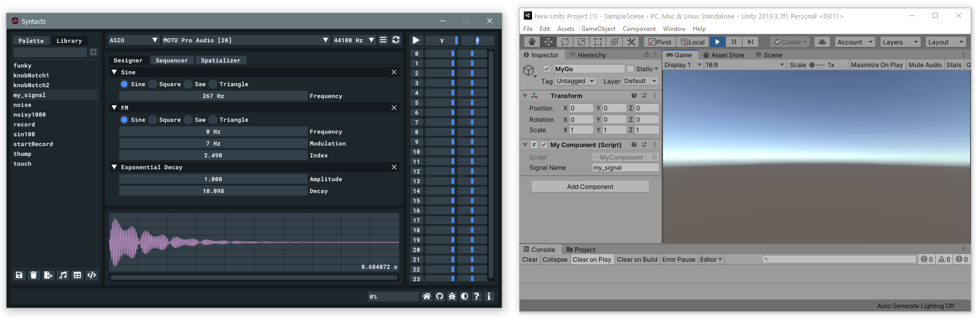Viewport: 980px width, 320px height.
Task: Select Saw waveform in Sine node
Action: pyautogui.click(x=188, y=84)
